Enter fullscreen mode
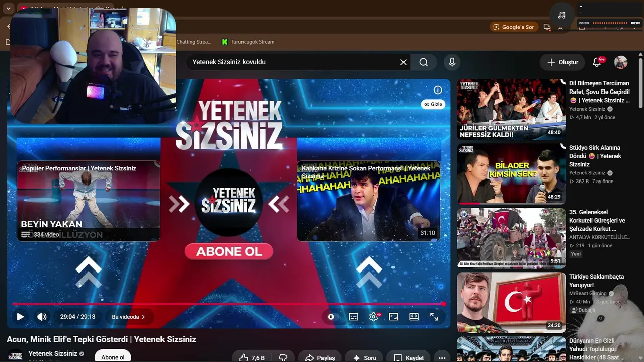Screen dimensions: 644x362 click(434, 317)
